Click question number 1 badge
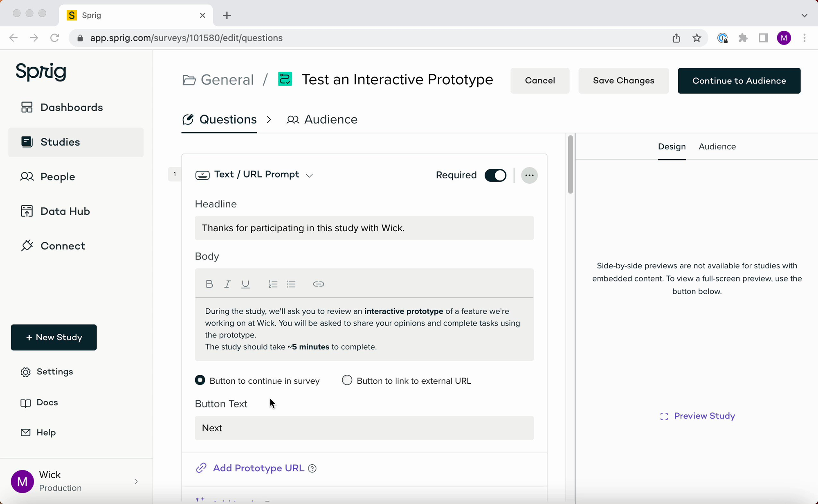Viewport: 818px width, 504px height. [x=175, y=174]
